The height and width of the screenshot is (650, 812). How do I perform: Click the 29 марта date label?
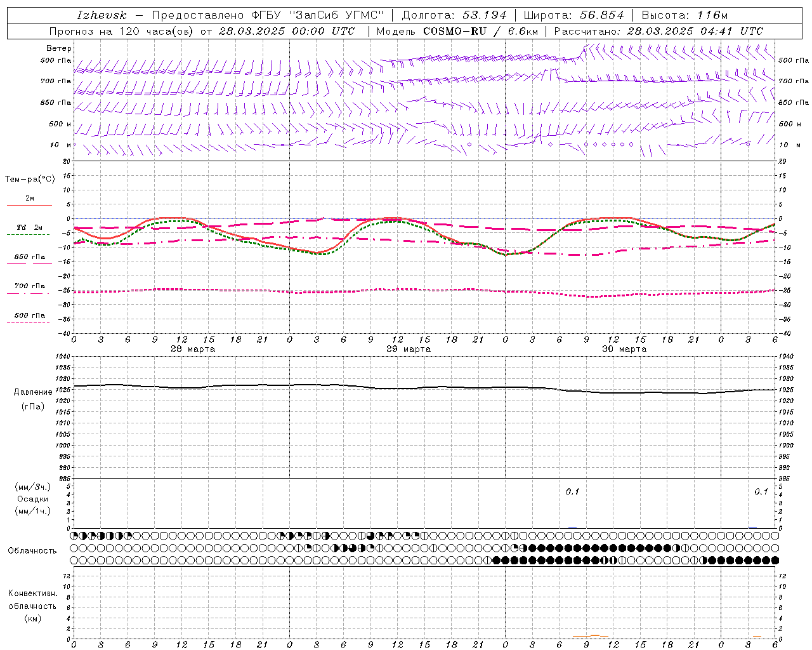coord(409,349)
